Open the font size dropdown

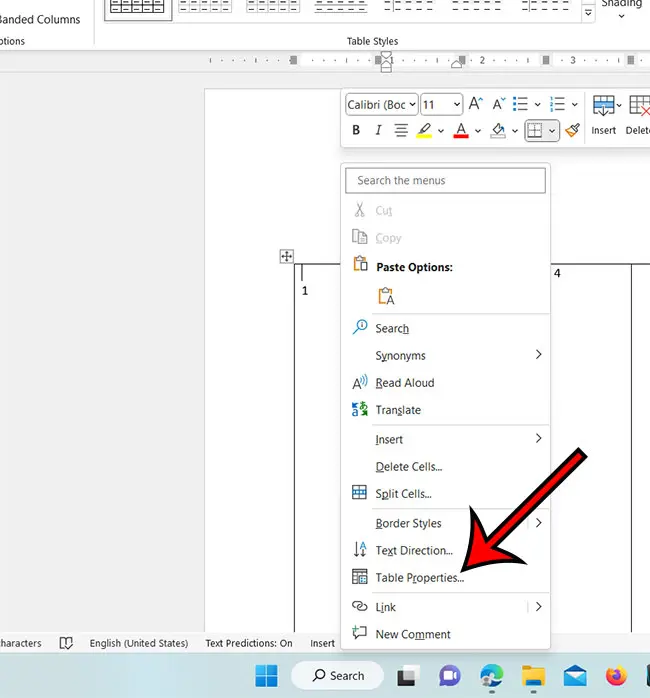(456, 104)
